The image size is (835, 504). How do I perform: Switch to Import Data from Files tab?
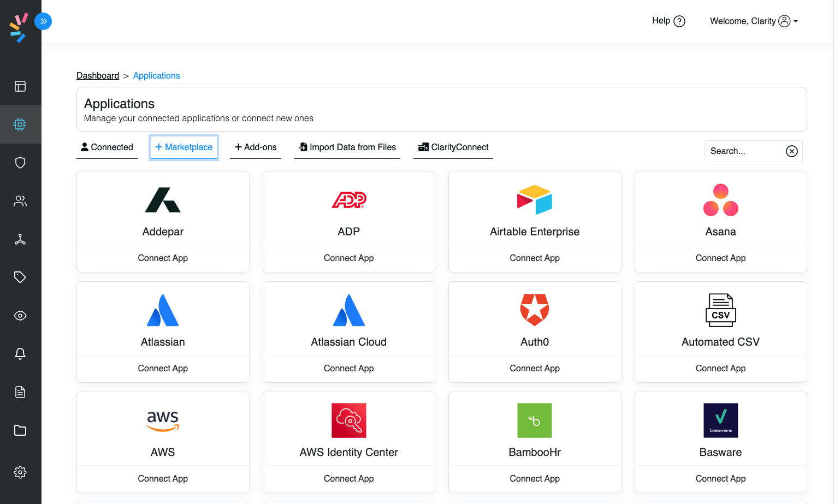coord(347,147)
